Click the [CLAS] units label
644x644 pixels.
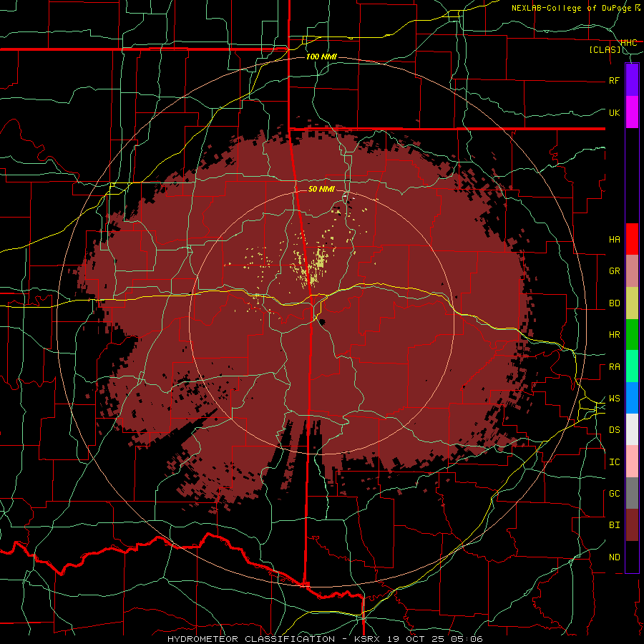605,50
